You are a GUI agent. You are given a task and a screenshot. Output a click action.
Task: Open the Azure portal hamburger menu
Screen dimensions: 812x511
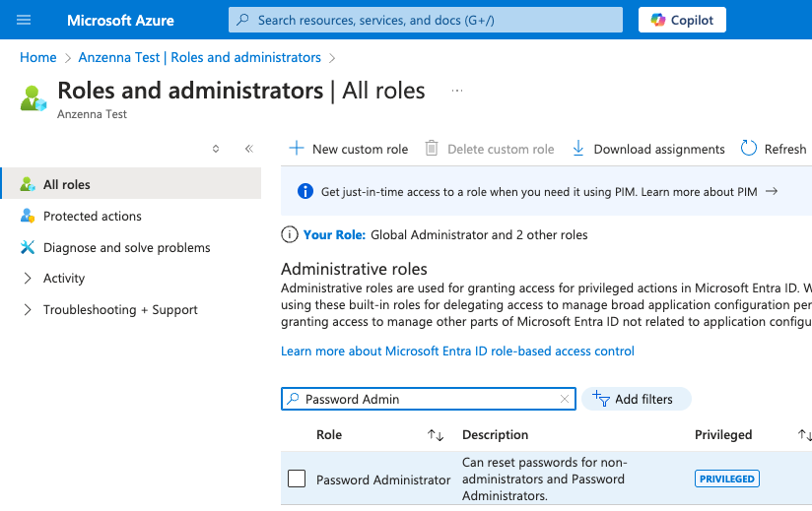click(x=25, y=20)
